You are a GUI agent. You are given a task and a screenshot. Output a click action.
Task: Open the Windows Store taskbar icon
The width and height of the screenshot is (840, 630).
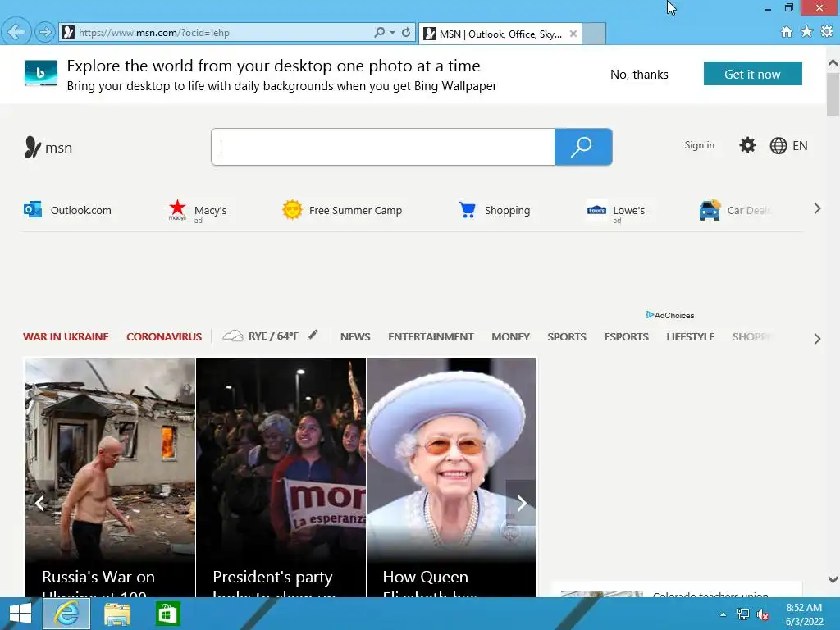tap(167, 614)
